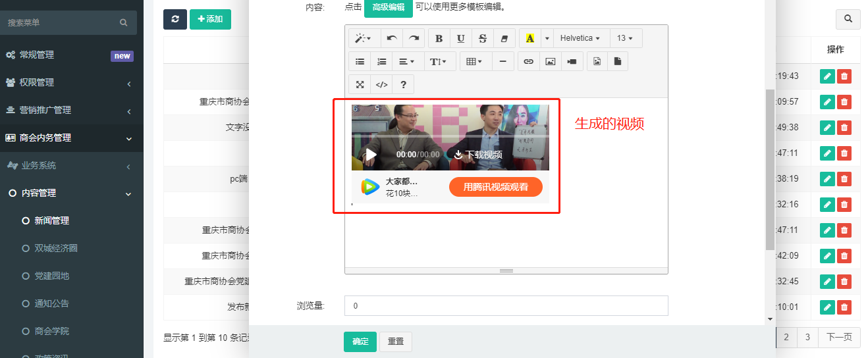Switch the editor to code view
The width and height of the screenshot is (868, 358).
click(381, 84)
